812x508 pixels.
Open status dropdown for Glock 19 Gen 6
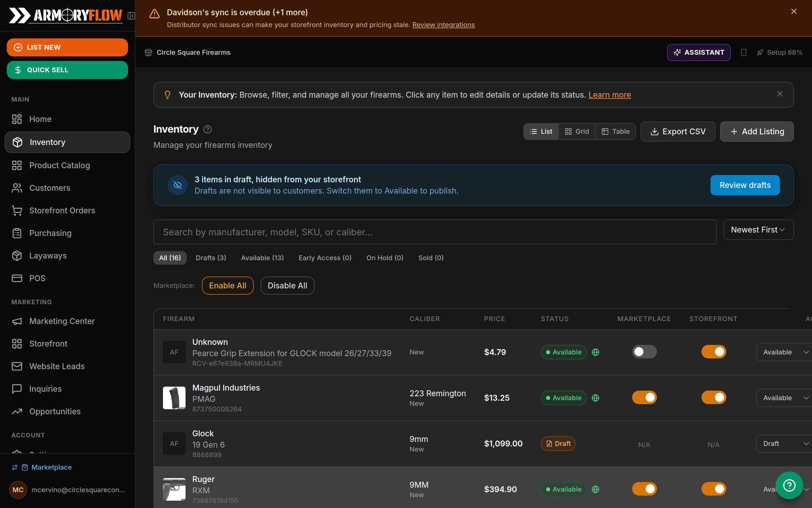click(784, 443)
